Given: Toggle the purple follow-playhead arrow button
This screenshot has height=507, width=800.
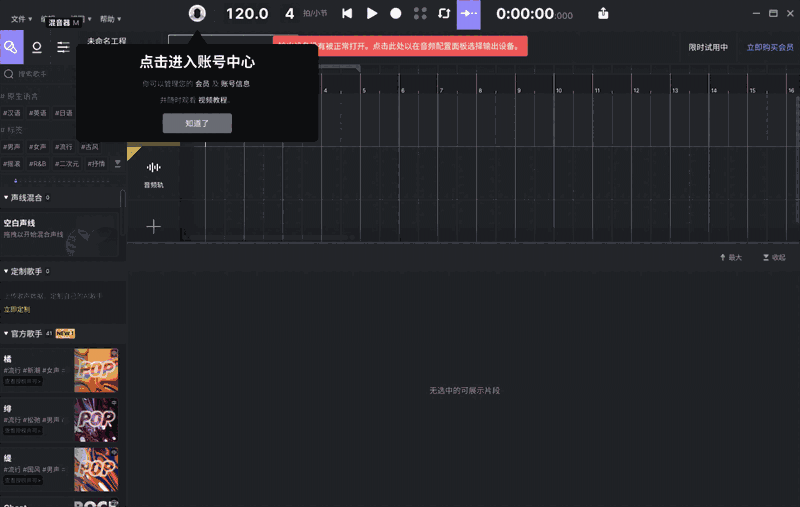Looking at the screenshot, I should point(468,14).
